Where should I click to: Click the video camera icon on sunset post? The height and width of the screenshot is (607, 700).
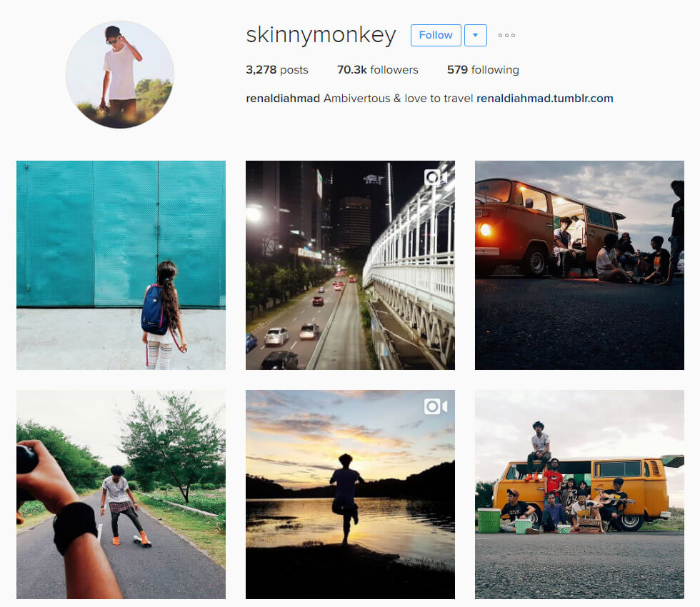(x=436, y=406)
